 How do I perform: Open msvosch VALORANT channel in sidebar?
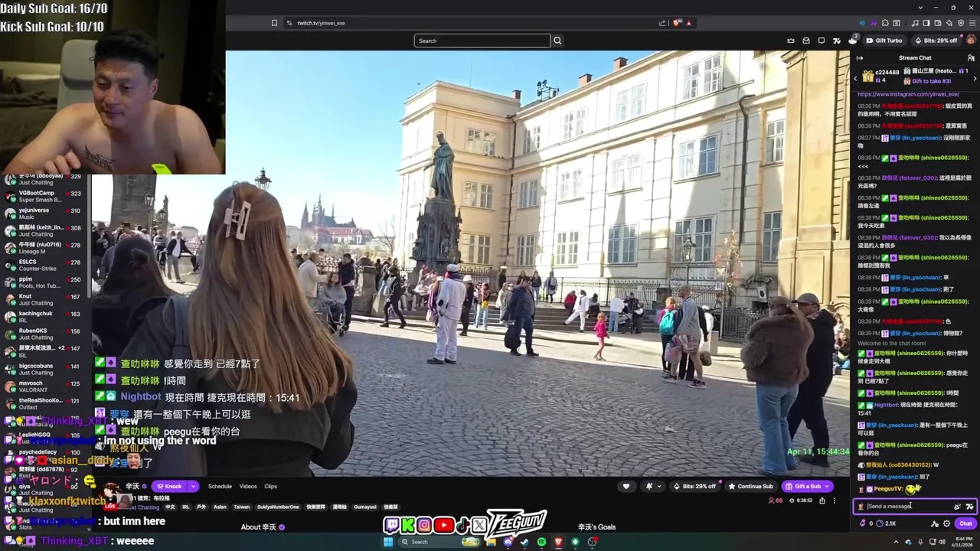point(46,386)
